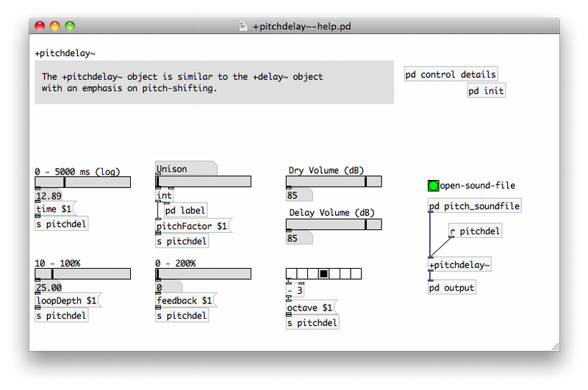This screenshot has width=588, height=390.
Task: Click the feedback $1 message box
Action: coord(186,300)
